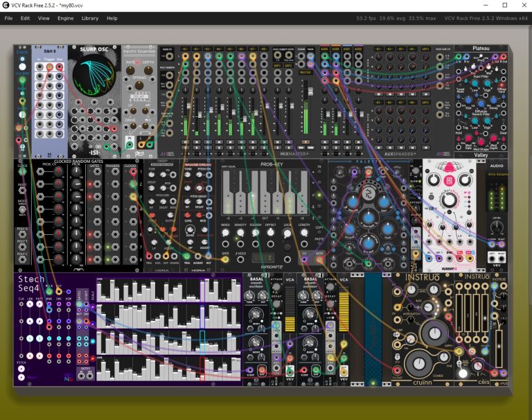Click top sequence bar display in Stoch Seq4
Viewport: 532px width, 420px height.
(x=168, y=290)
